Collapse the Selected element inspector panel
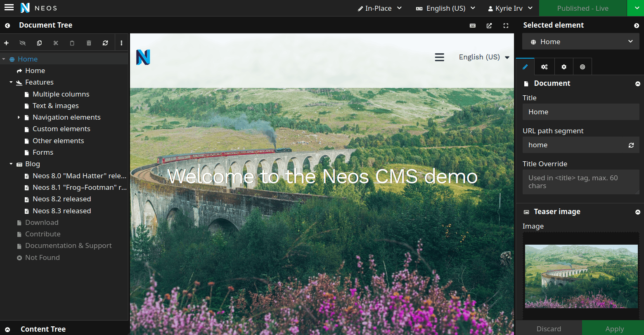The width and height of the screenshot is (644, 335). pyautogui.click(x=636, y=26)
